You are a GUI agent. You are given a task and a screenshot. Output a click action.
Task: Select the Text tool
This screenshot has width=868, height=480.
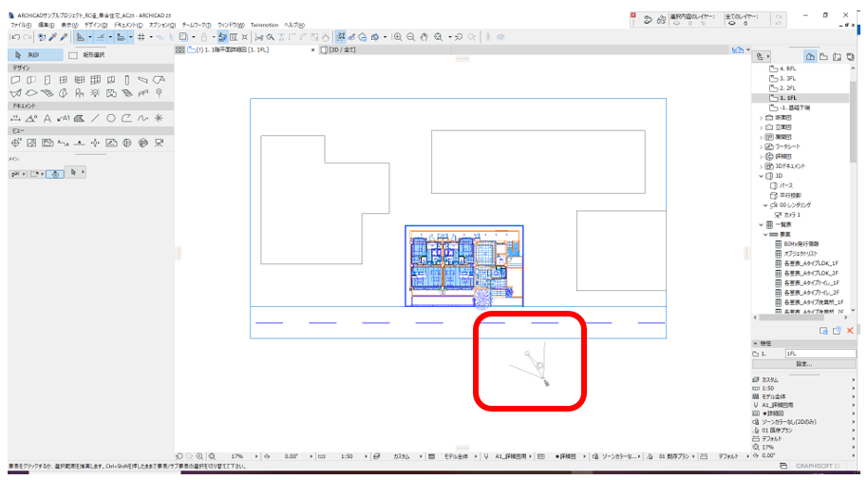47,118
